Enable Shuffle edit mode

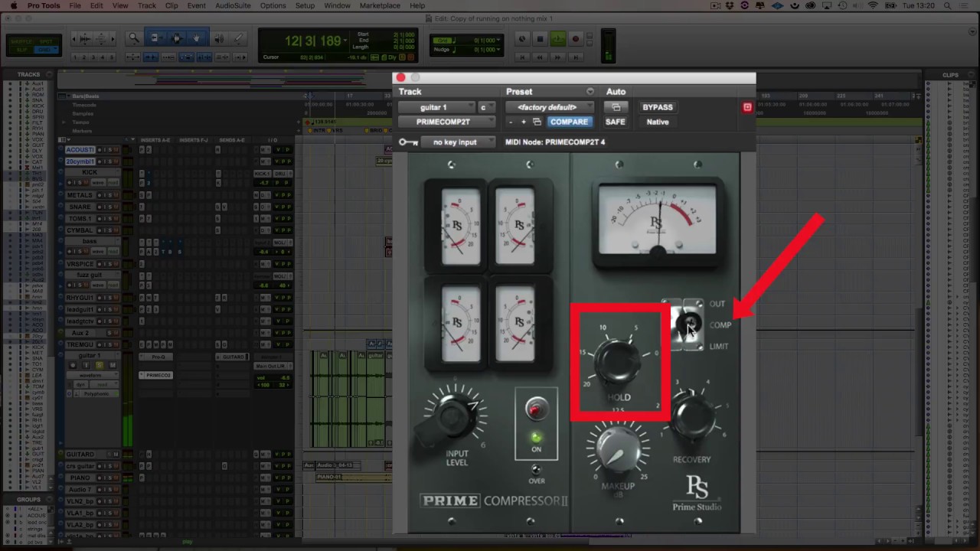click(21, 41)
